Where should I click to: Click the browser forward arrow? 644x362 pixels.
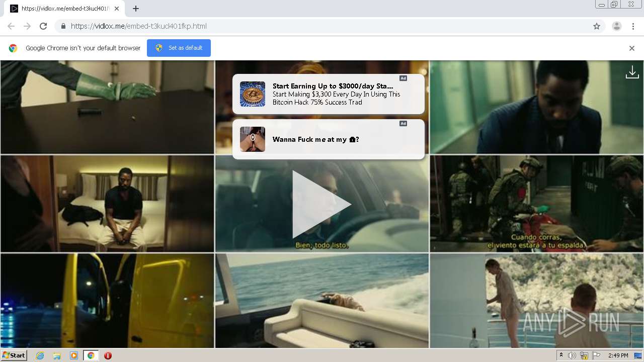pyautogui.click(x=27, y=26)
